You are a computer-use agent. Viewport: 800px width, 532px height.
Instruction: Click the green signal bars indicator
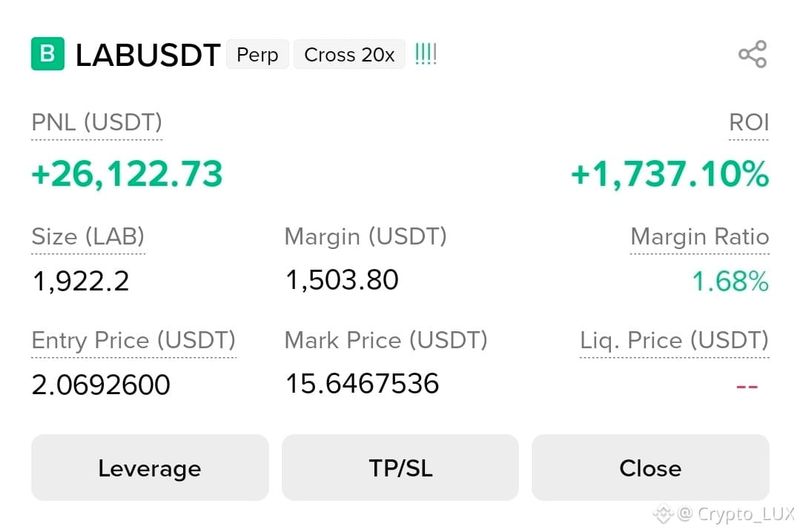pyautogui.click(x=426, y=54)
